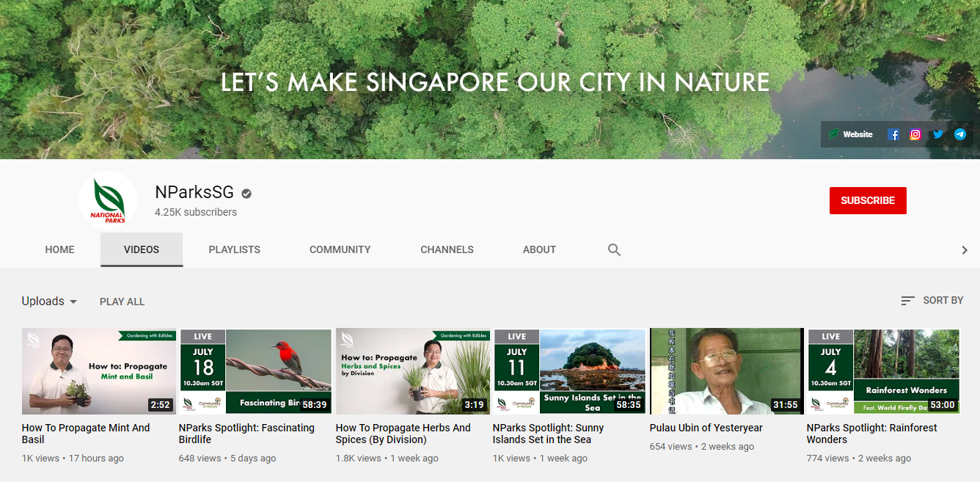Open the Telegram icon in banner
980x482 pixels.
click(959, 134)
